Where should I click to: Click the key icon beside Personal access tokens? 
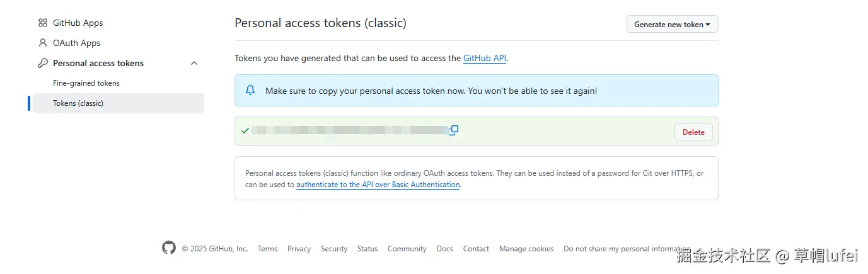[x=43, y=63]
